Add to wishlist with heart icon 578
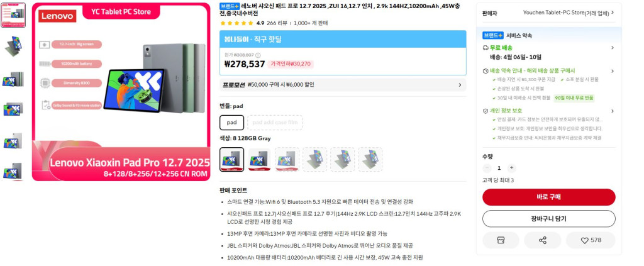644x266 pixels. (591, 240)
